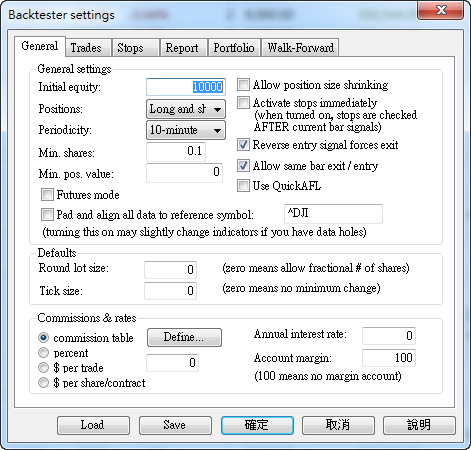Viewport: 471px width, 450px height.
Task: Uncheck Reverse entry signal forces exit
Action: point(243,145)
